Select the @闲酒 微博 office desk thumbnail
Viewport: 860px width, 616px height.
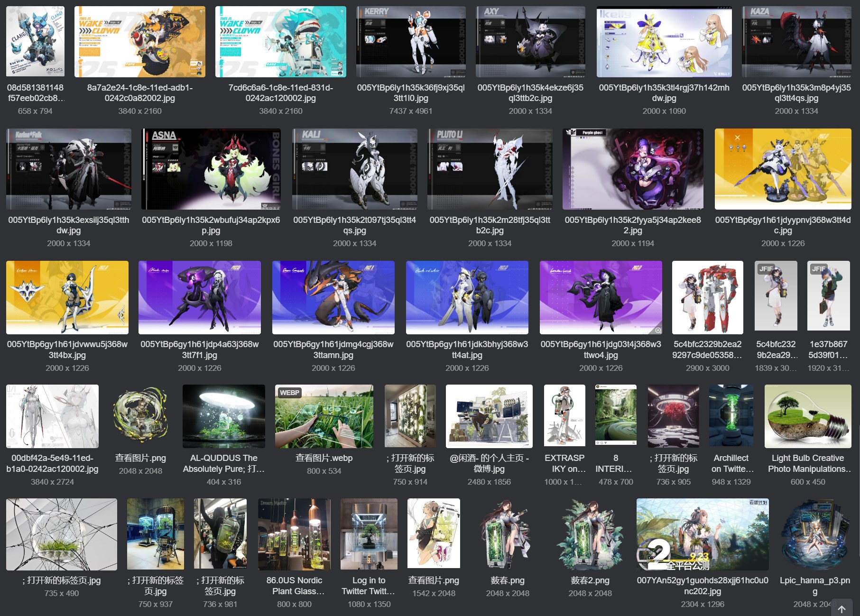(x=489, y=416)
